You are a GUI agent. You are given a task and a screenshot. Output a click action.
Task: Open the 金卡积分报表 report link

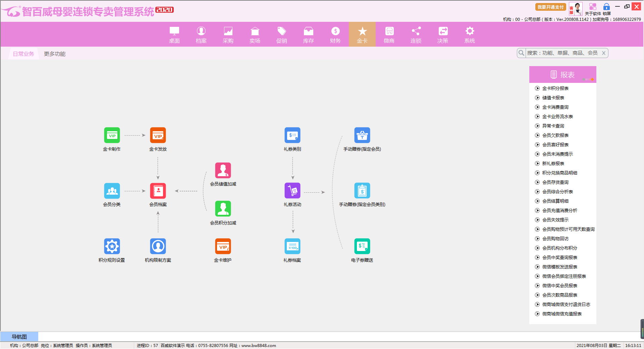pos(555,88)
